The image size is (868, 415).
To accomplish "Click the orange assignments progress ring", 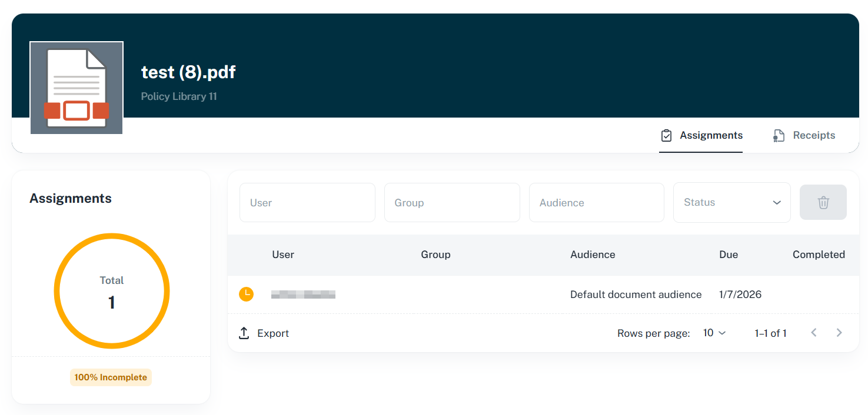I will click(x=111, y=236).
